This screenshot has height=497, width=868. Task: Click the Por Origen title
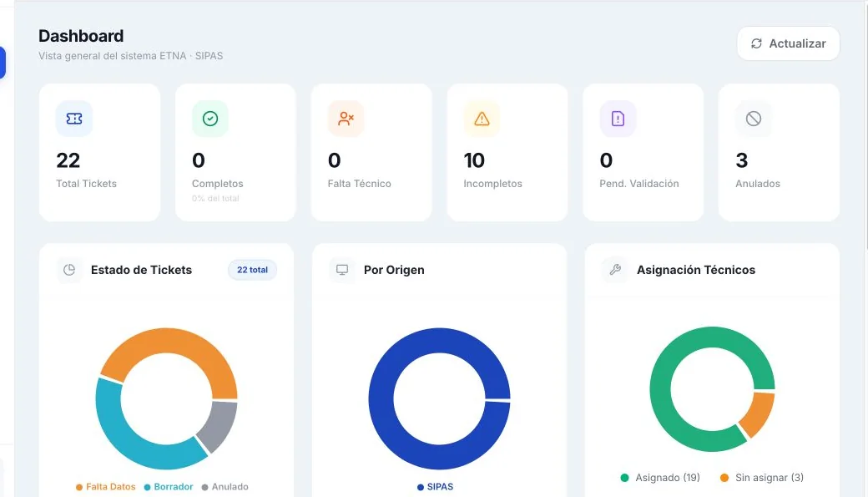(394, 270)
